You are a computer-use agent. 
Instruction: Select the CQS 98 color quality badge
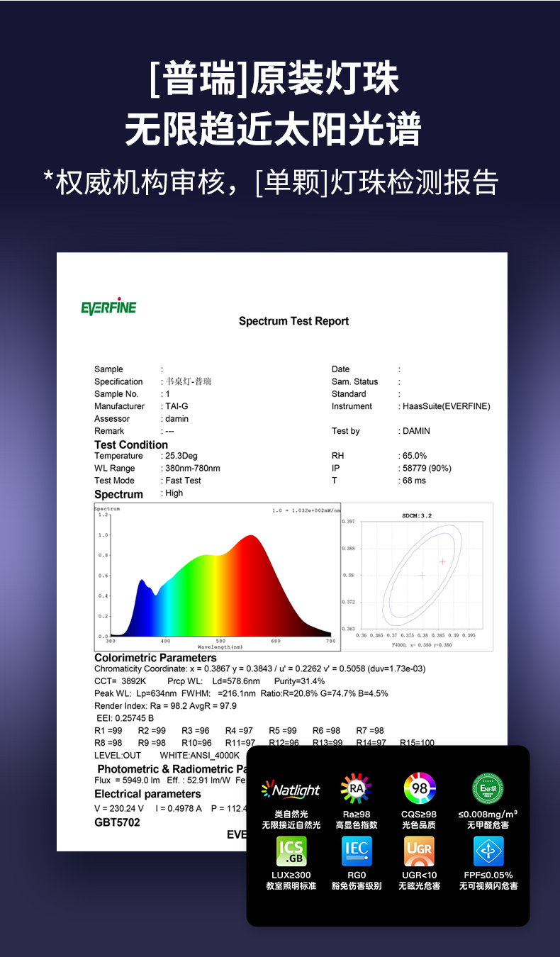420,788
